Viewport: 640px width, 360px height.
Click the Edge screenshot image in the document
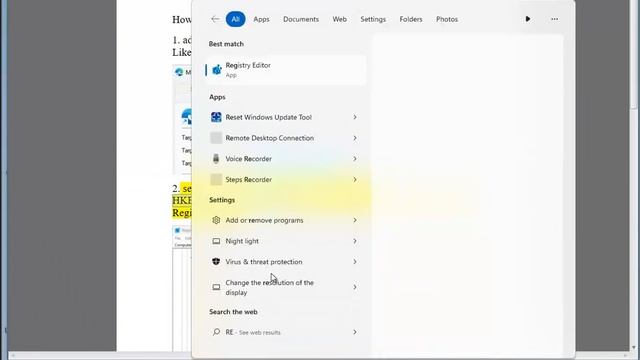182,119
